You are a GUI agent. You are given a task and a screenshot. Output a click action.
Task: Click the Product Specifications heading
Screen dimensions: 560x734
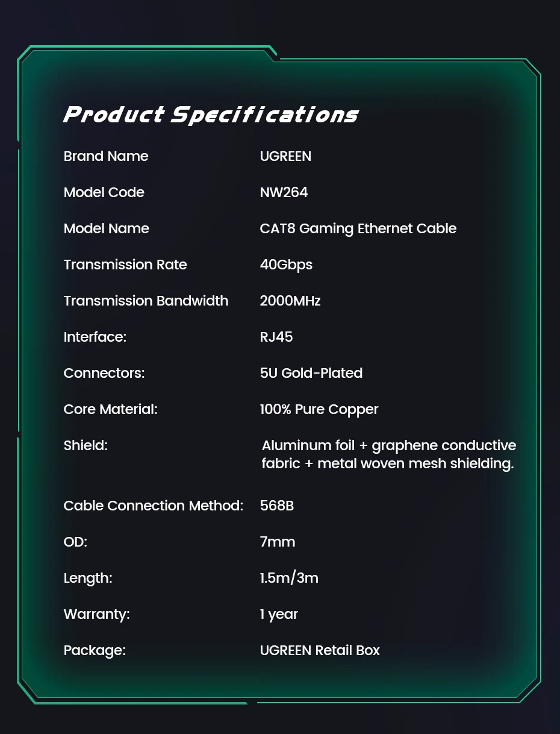(211, 114)
